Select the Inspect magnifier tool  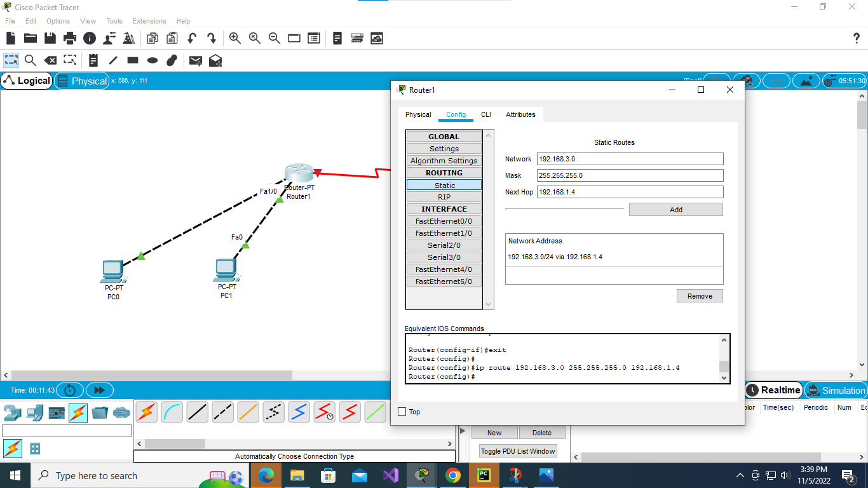click(x=31, y=60)
